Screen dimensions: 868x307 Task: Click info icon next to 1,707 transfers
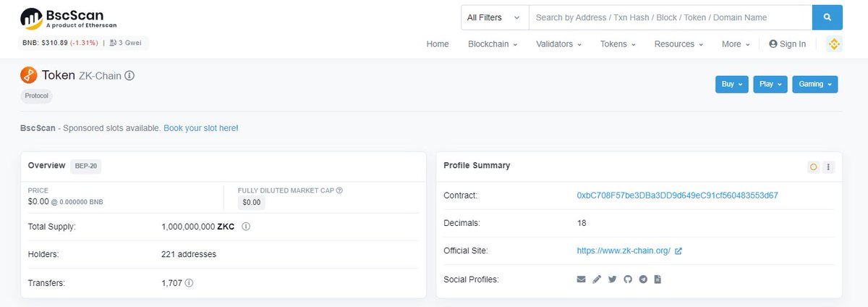pos(189,283)
